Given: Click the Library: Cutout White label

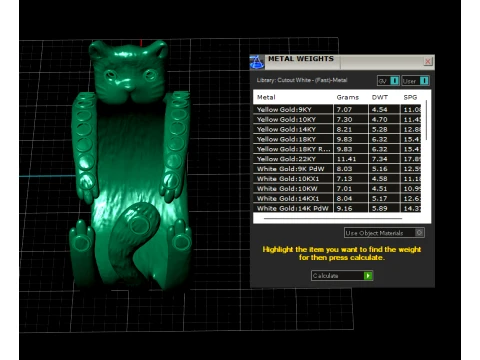Looking at the screenshot, I should [x=302, y=80].
